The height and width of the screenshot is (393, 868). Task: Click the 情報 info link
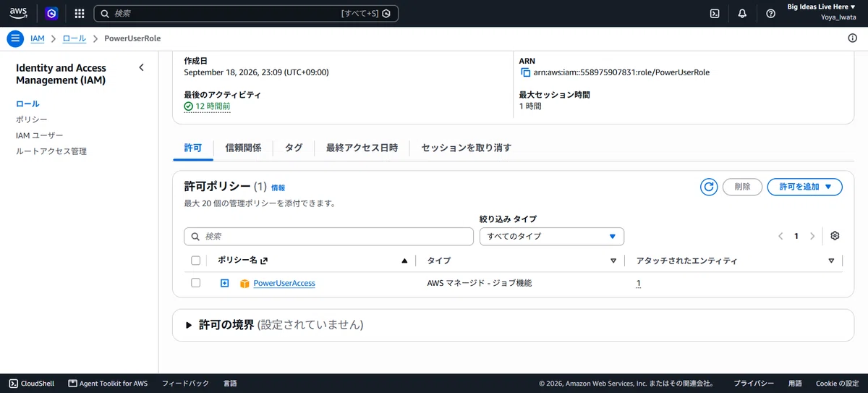[x=278, y=187]
